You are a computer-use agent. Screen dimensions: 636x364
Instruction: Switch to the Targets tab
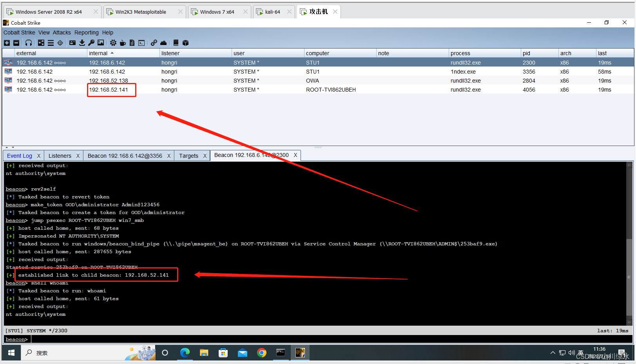point(188,156)
